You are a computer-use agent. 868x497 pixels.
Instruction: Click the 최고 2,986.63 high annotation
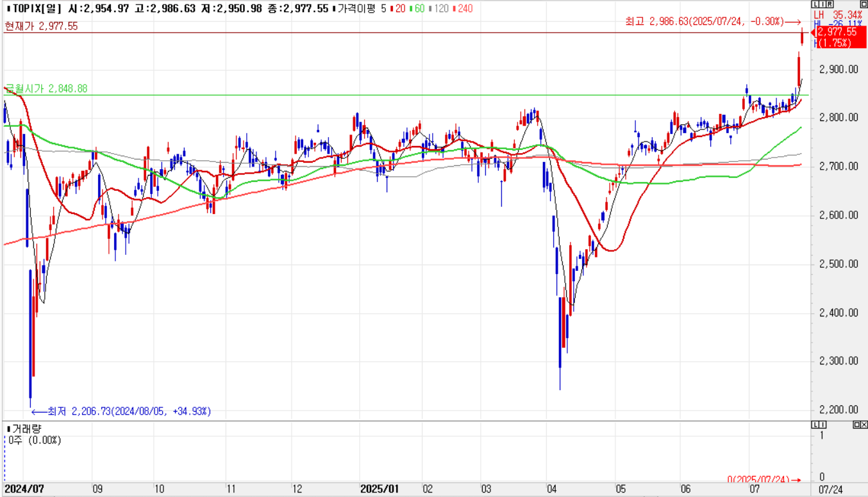(x=704, y=21)
